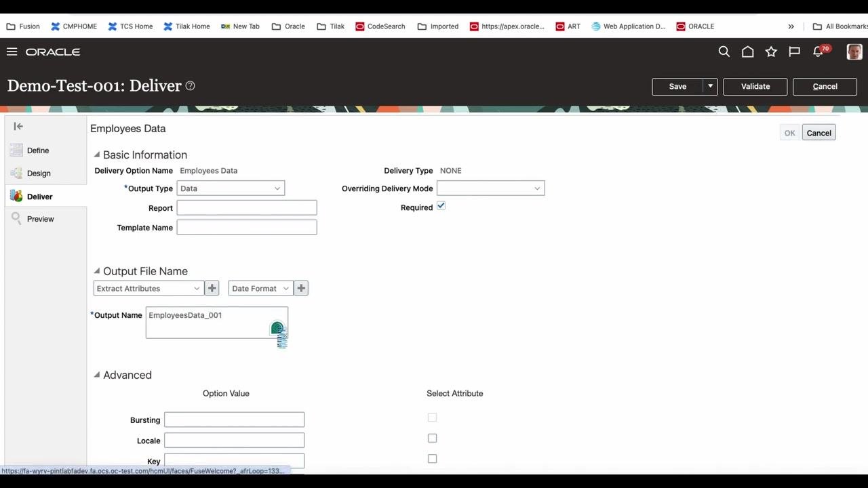Collapse the Advanced section
The height and width of the screenshot is (488, 868).
(x=97, y=374)
